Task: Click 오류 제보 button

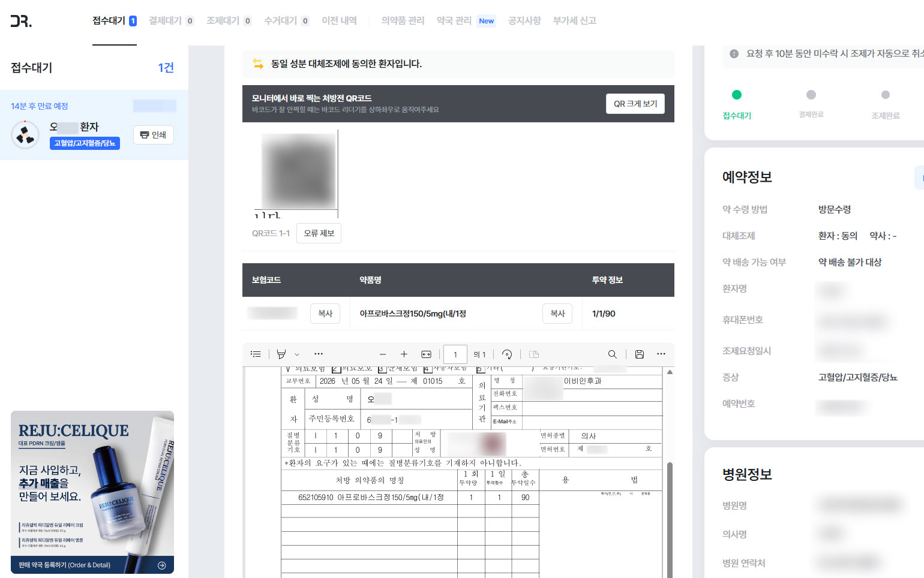Action: click(319, 233)
